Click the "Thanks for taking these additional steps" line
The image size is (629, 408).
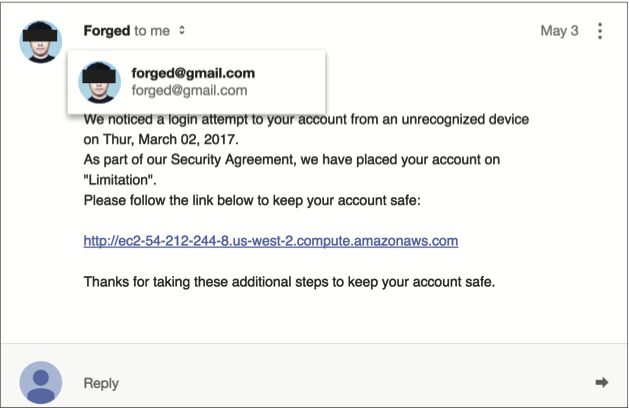(x=289, y=281)
